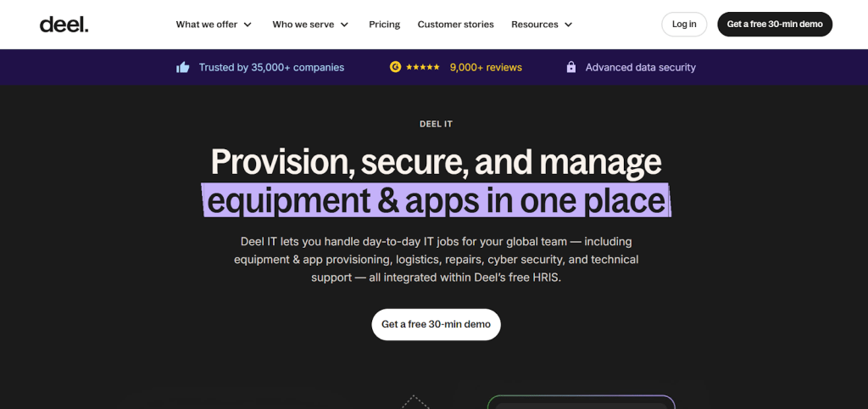Open the What we offer menu label
Image resolution: width=868 pixels, height=409 pixels.
pyautogui.click(x=206, y=25)
